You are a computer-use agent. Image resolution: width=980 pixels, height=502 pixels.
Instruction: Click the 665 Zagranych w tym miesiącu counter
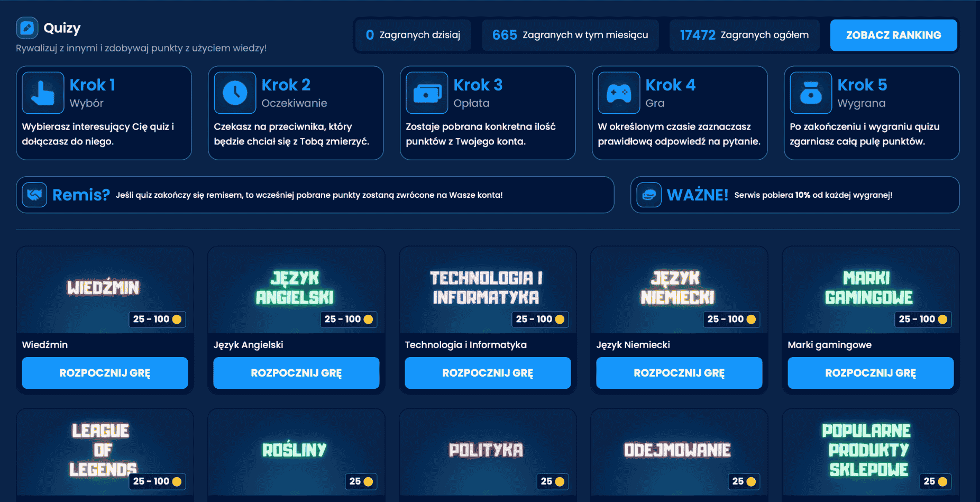pos(570,35)
